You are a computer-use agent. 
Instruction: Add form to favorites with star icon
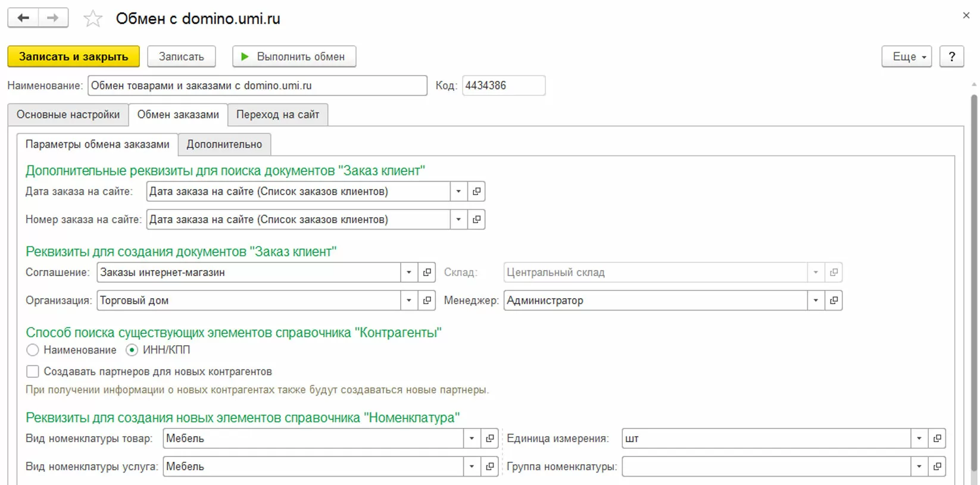point(93,19)
